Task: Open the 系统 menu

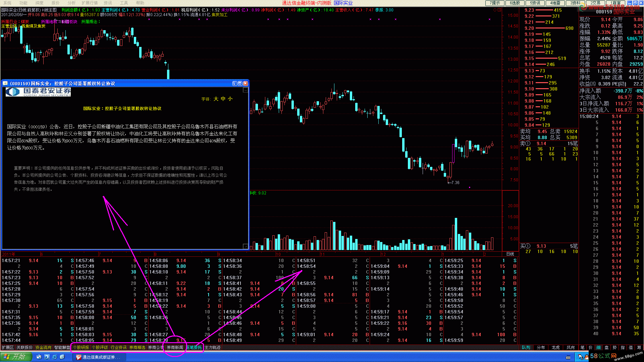Action: tap(7, 3)
